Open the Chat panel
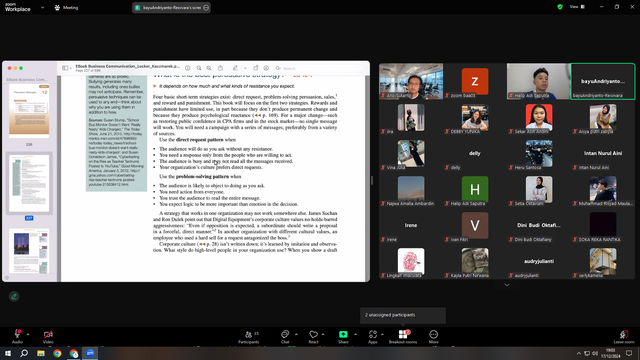 coord(285,336)
